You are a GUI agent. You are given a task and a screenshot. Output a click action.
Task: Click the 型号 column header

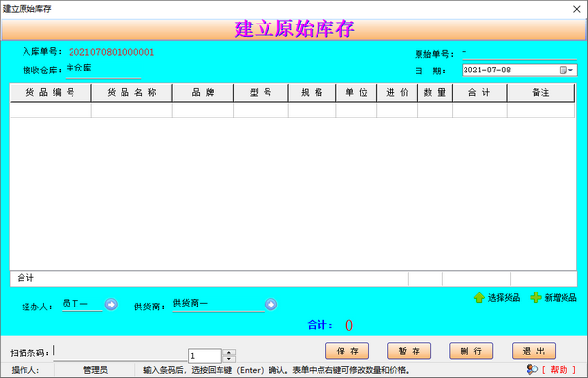click(x=261, y=92)
